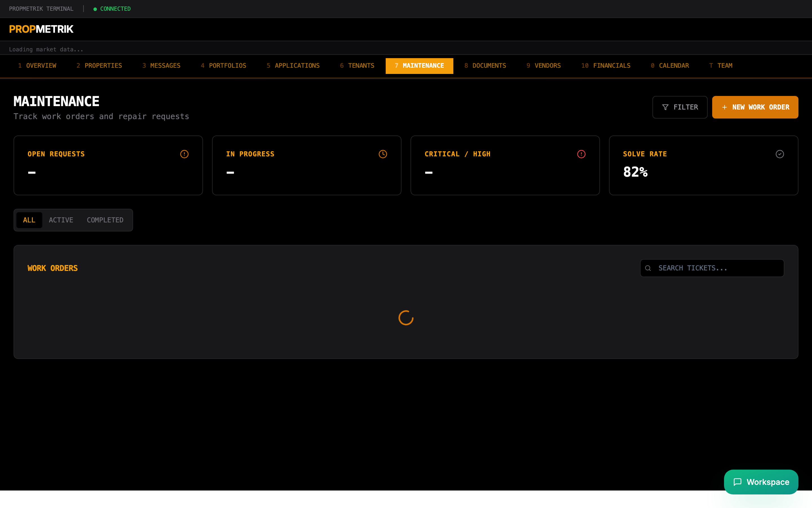Screen dimensions: 812x508
Task: Click the Work Orders heading
Action: (x=53, y=268)
